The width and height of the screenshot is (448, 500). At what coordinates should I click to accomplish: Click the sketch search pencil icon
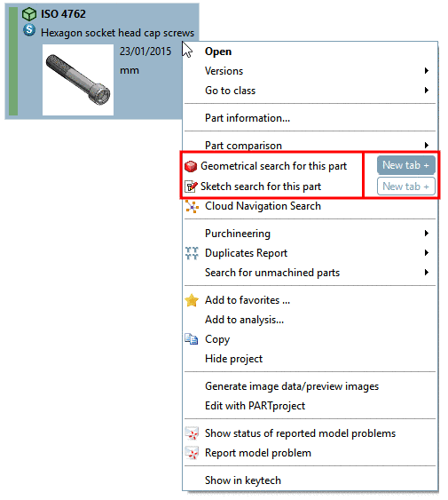click(191, 187)
